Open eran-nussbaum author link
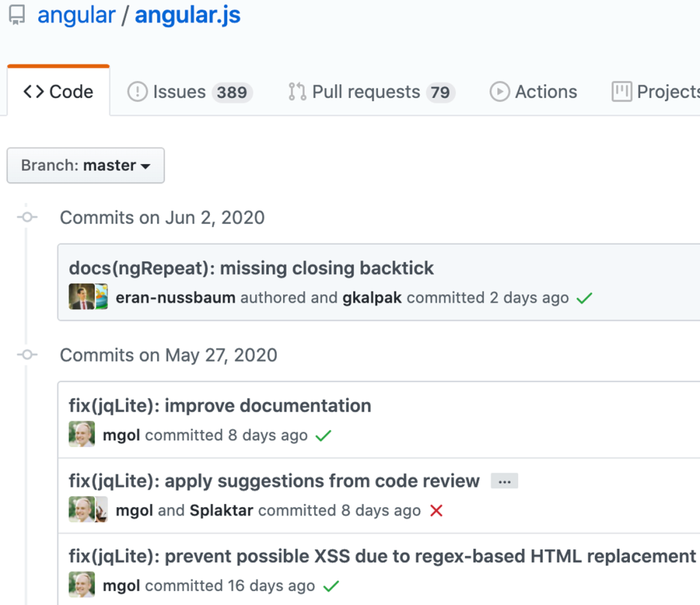This screenshot has height=605, width=700. [176, 297]
